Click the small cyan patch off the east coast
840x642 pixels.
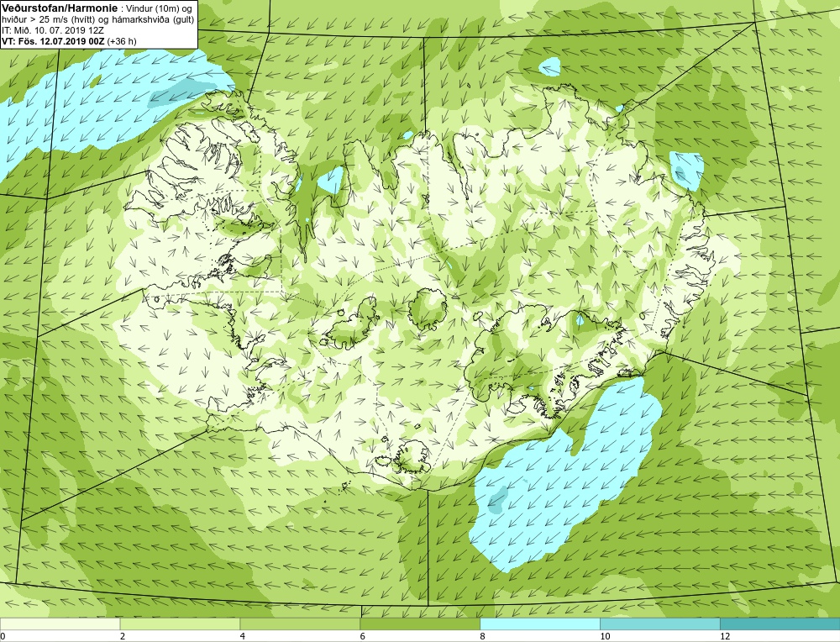687,171
